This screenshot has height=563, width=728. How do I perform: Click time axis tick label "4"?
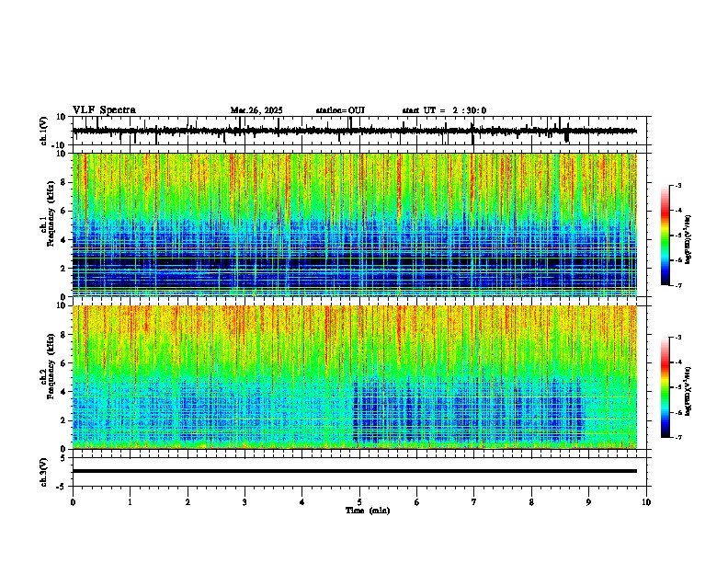[x=302, y=502]
